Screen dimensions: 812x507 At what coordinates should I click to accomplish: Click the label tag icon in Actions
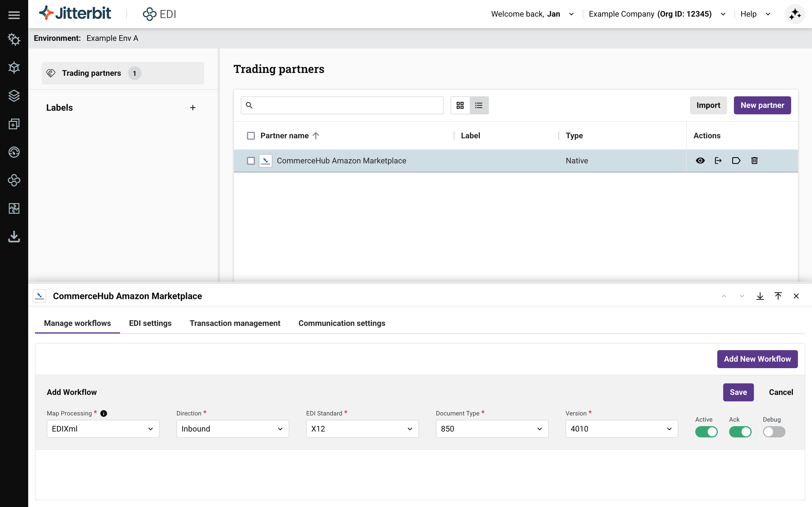[736, 161]
